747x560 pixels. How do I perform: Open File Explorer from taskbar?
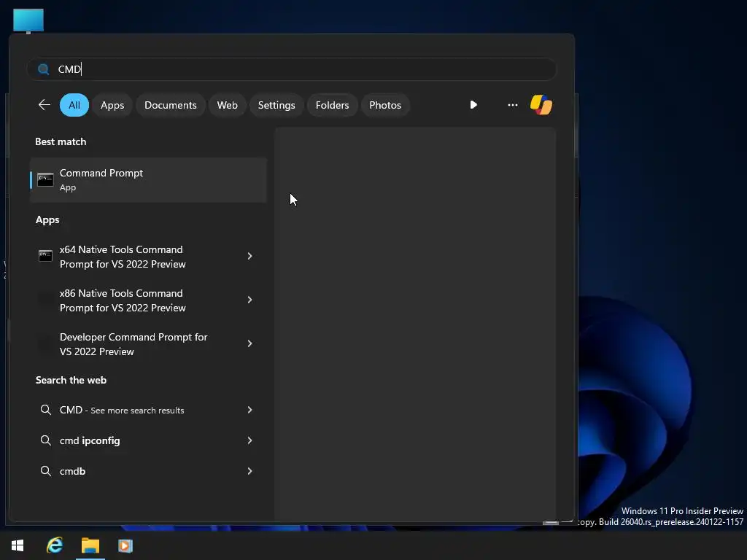(90, 545)
